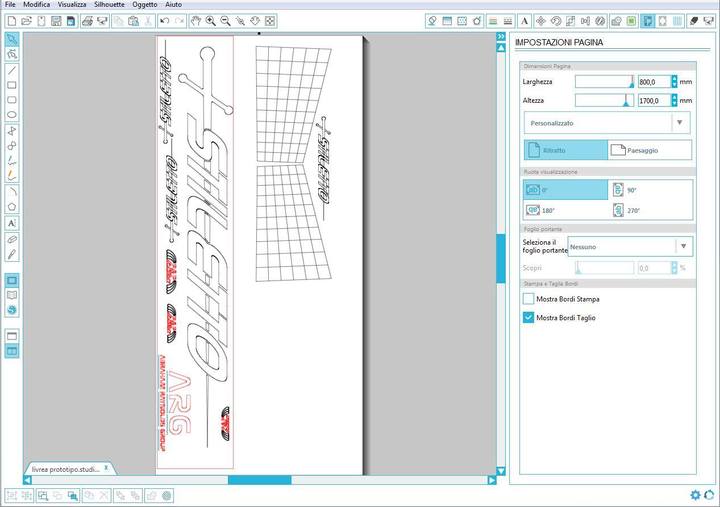Viewport: 720px width, 507px height.
Task: Open the Fill Color panel icon
Action: (x=432, y=21)
